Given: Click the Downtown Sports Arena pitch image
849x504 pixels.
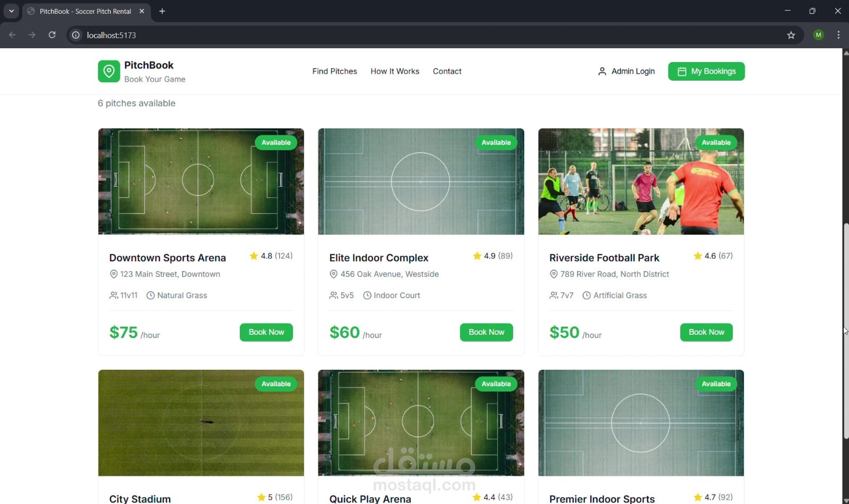Looking at the screenshot, I should click(x=201, y=181).
